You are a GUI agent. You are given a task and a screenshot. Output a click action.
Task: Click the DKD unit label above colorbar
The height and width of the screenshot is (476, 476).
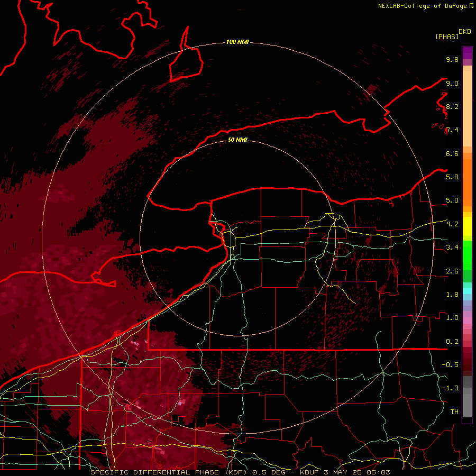[x=465, y=32]
